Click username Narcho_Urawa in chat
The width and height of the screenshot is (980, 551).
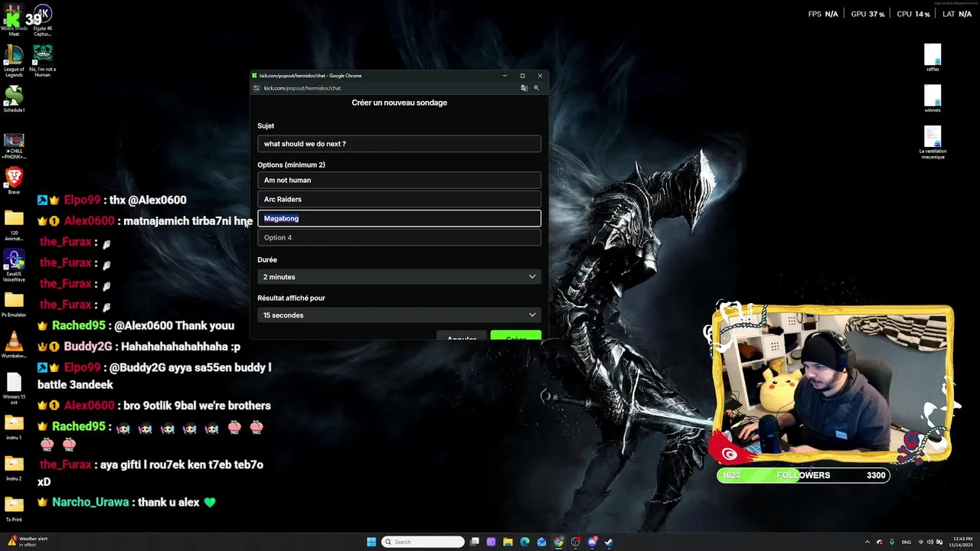(90, 502)
